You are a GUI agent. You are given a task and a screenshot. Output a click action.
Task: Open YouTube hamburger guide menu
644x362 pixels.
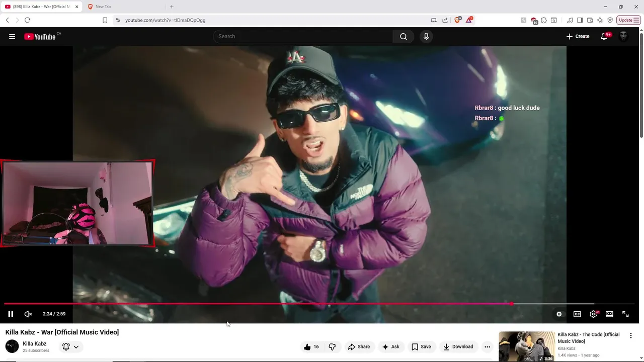[12, 36]
